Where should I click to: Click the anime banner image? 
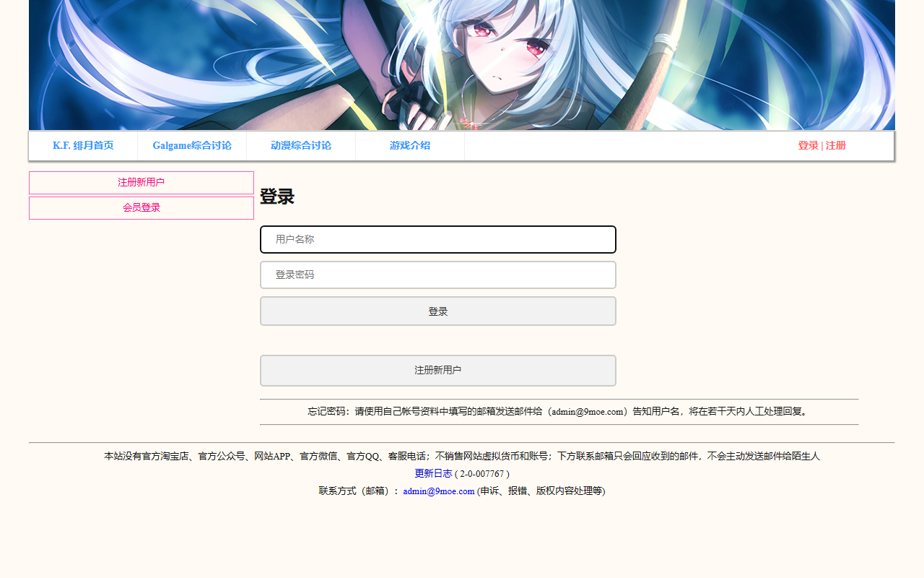coord(462,65)
